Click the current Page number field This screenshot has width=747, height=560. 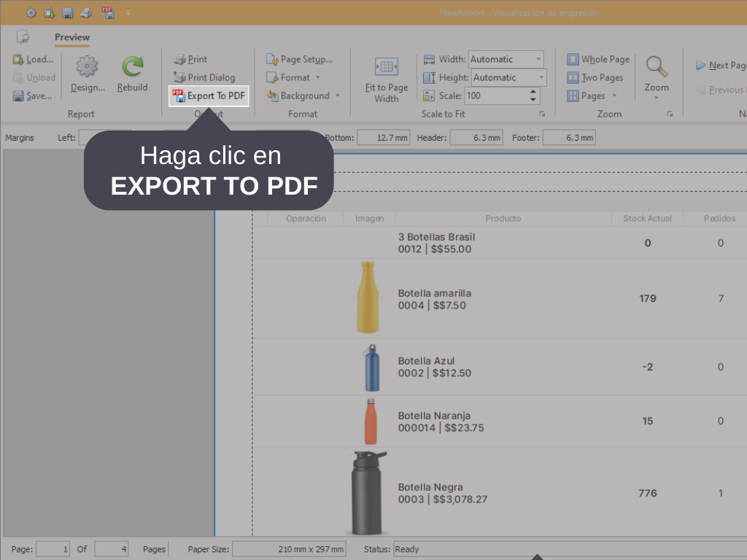click(x=53, y=549)
